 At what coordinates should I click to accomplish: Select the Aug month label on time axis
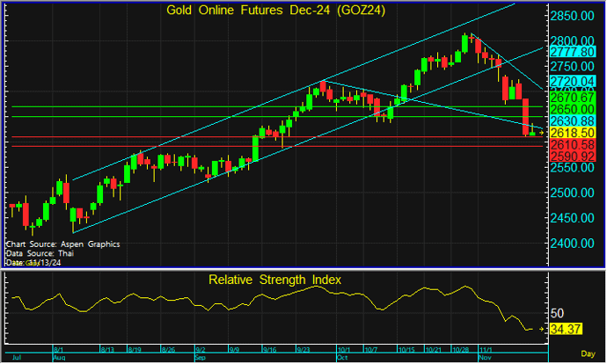coord(60,358)
